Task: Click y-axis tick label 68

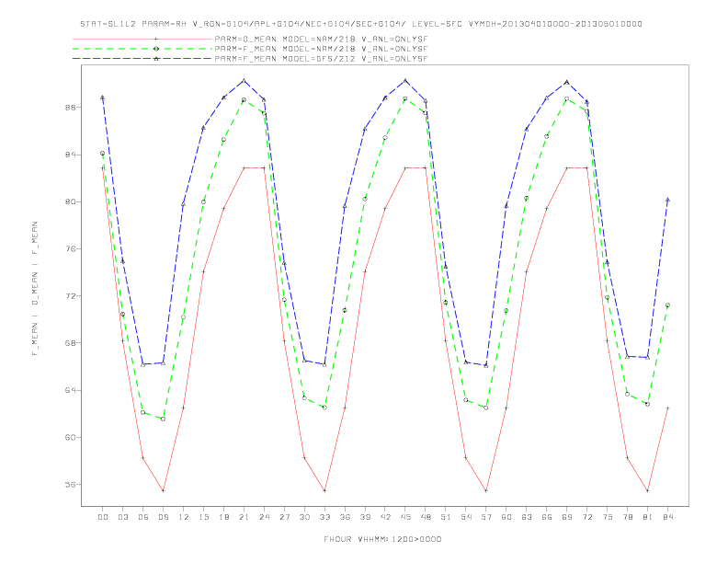Action: click(72, 343)
